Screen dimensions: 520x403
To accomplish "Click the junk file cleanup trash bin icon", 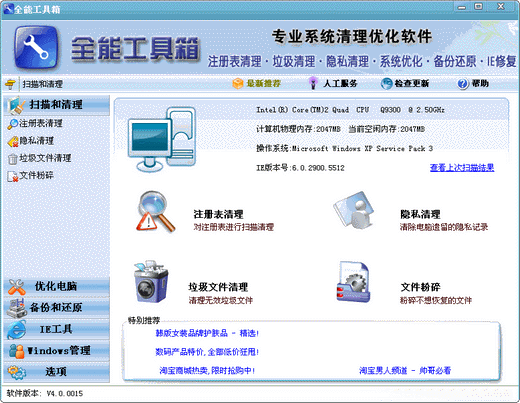I will pos(151,282).
